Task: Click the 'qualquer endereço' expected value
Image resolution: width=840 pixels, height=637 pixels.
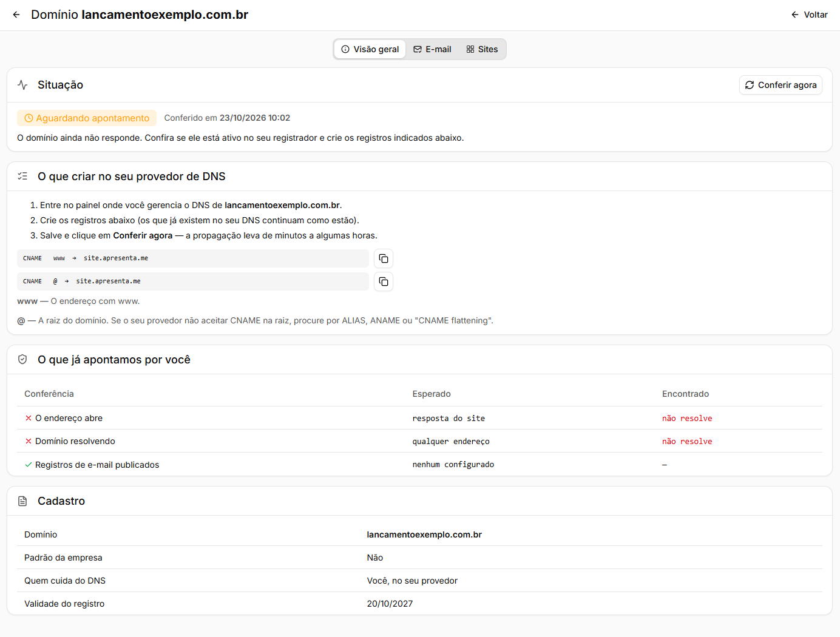Action: [x=451, y=442]
